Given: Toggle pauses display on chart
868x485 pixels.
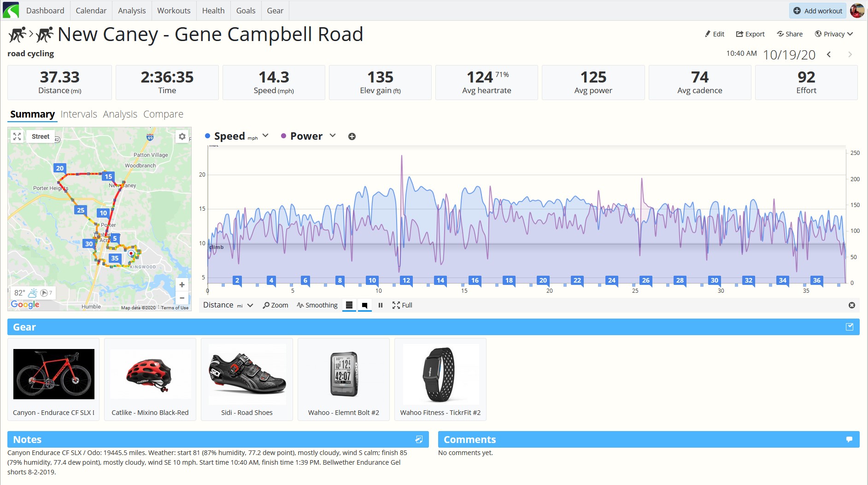Looking at the screenshot, I should point(380,305).
